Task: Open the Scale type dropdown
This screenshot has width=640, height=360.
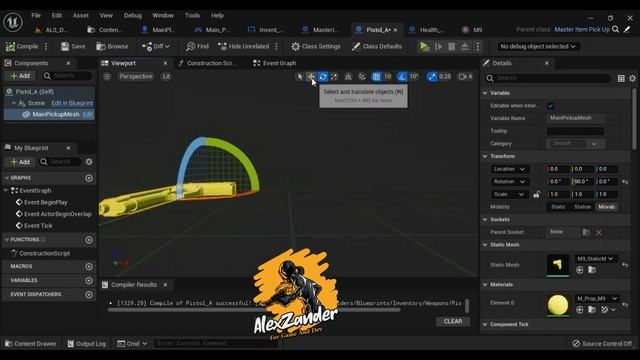Action: pos(509,194)
